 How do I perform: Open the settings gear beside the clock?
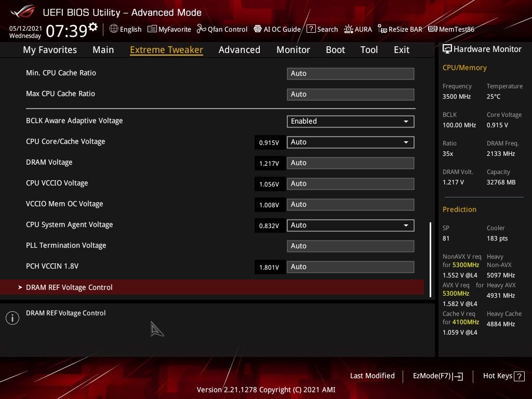(x=93, y=27)
